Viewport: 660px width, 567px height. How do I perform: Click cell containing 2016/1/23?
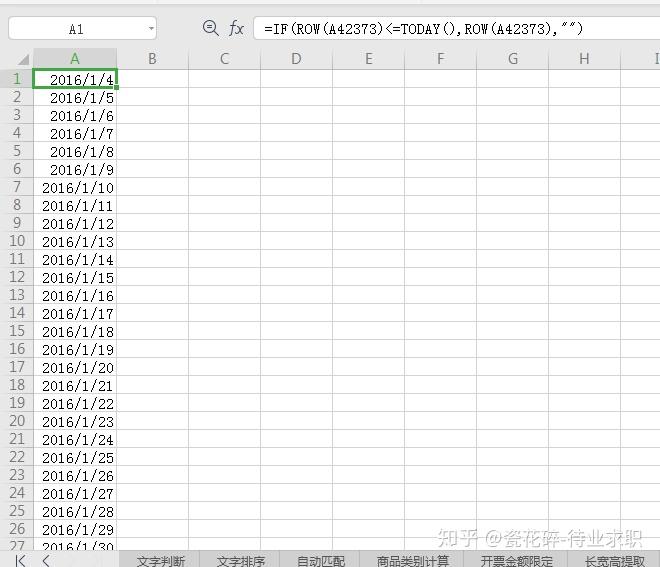click(x=75, y=421)
